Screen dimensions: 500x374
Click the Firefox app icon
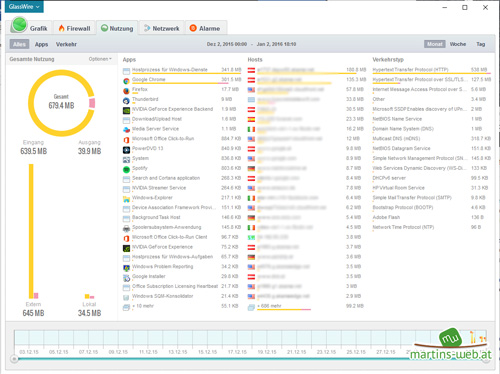(x=126, y=91)
